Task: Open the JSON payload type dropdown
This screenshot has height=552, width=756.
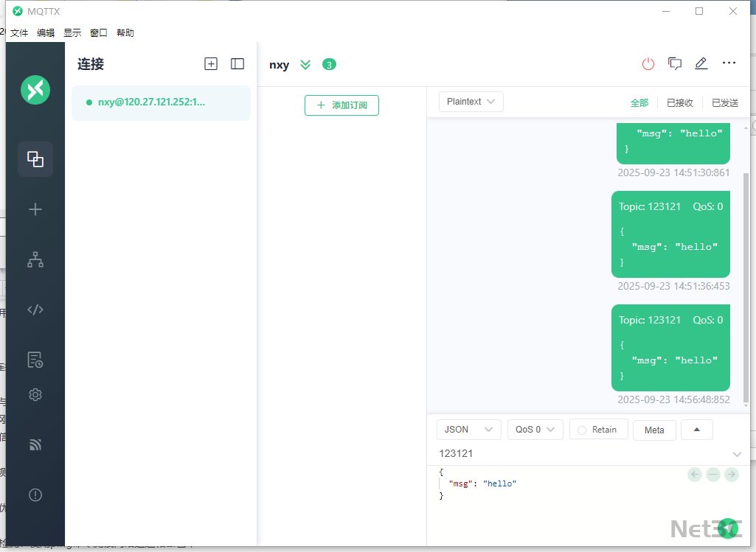Action: (468, 430)
